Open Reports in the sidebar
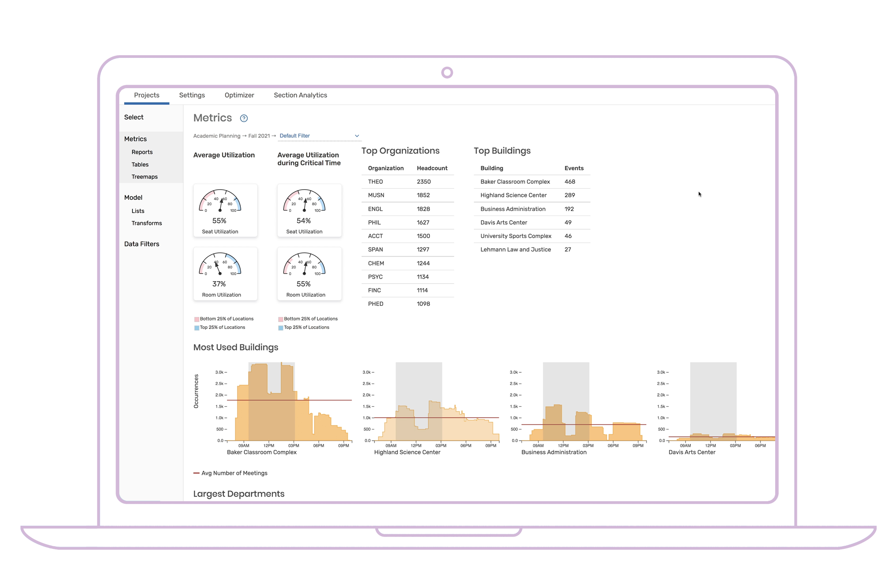This screenshot has height=588, width=890. click(x=142, y=152)
